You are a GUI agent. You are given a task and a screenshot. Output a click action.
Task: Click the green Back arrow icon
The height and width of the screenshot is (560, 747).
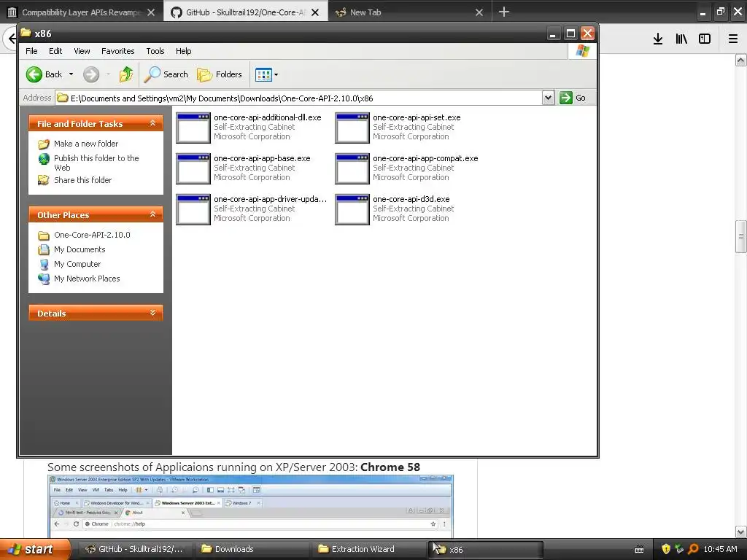click(x=34, y=74)
